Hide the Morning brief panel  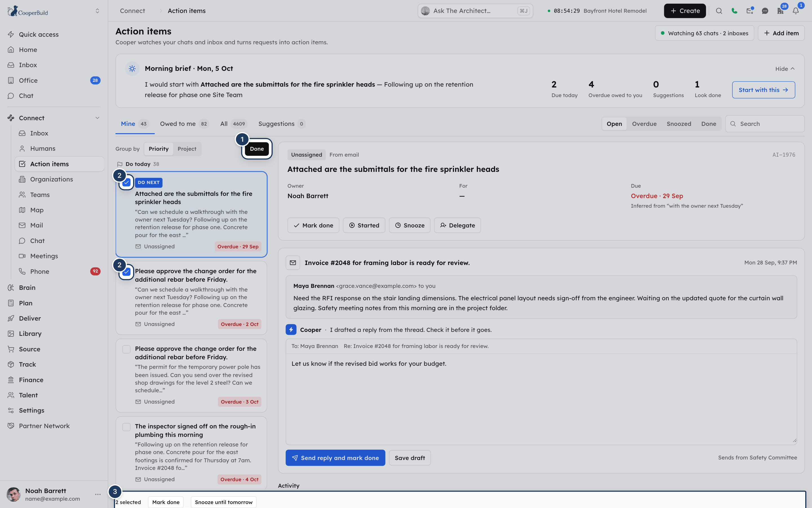click(785, 69)
